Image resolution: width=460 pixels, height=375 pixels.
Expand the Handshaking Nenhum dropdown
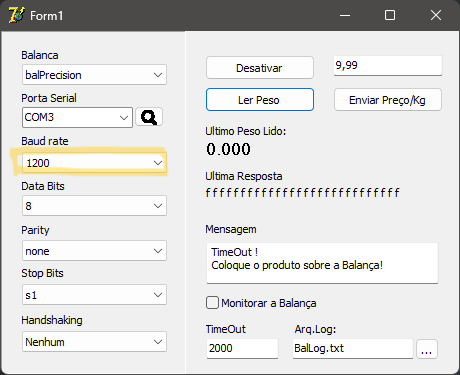tap(94, 342)
